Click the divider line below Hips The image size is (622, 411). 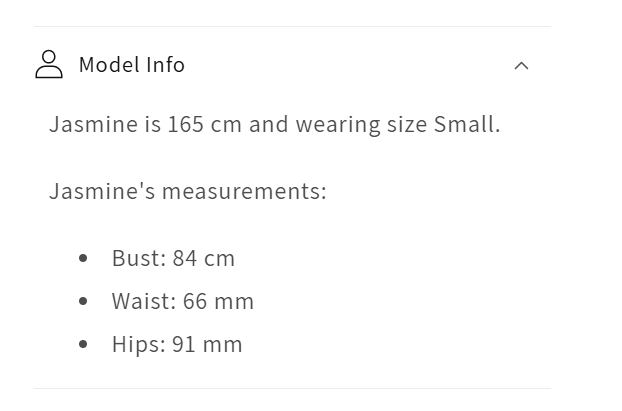tap(292, 388)
